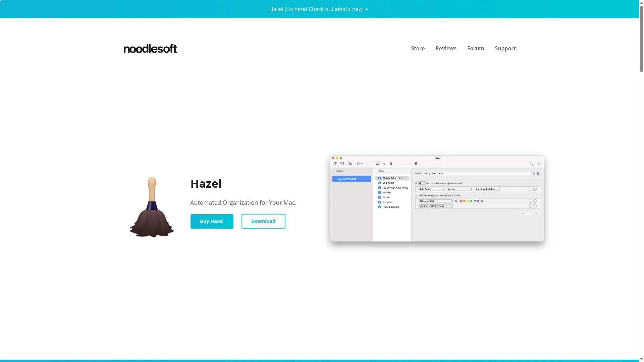This screenshot has width=644, height=362.
Task: Select the Downloads folder in Hazel sidebar
Action: click(x=352, y=179)
